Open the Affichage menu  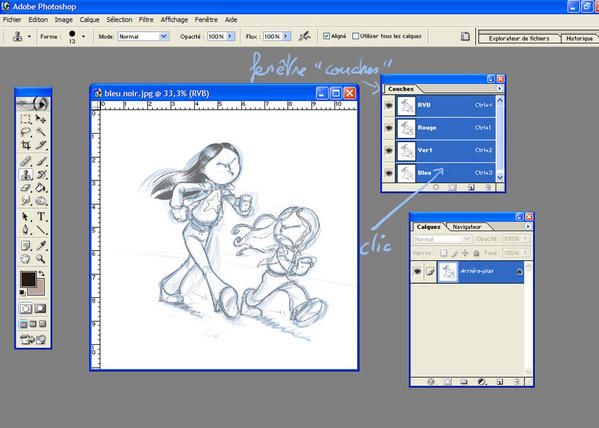(x=174, y=19)
